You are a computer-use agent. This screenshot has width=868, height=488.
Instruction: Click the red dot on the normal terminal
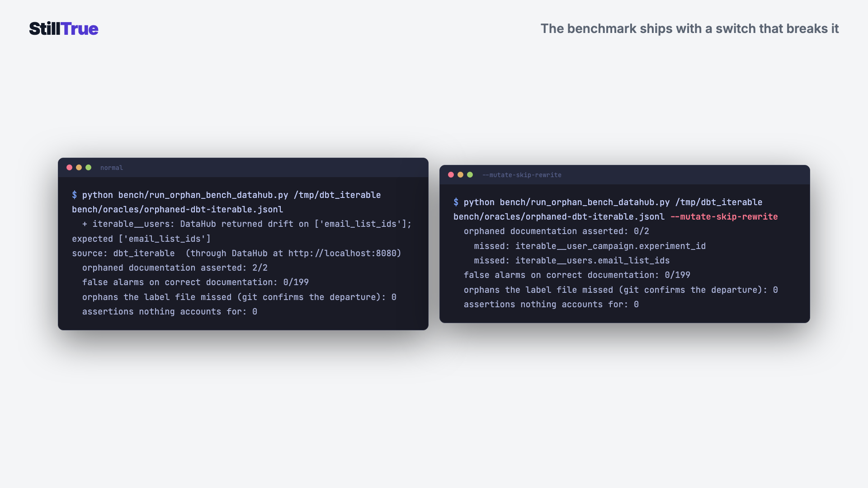(69, 167)
